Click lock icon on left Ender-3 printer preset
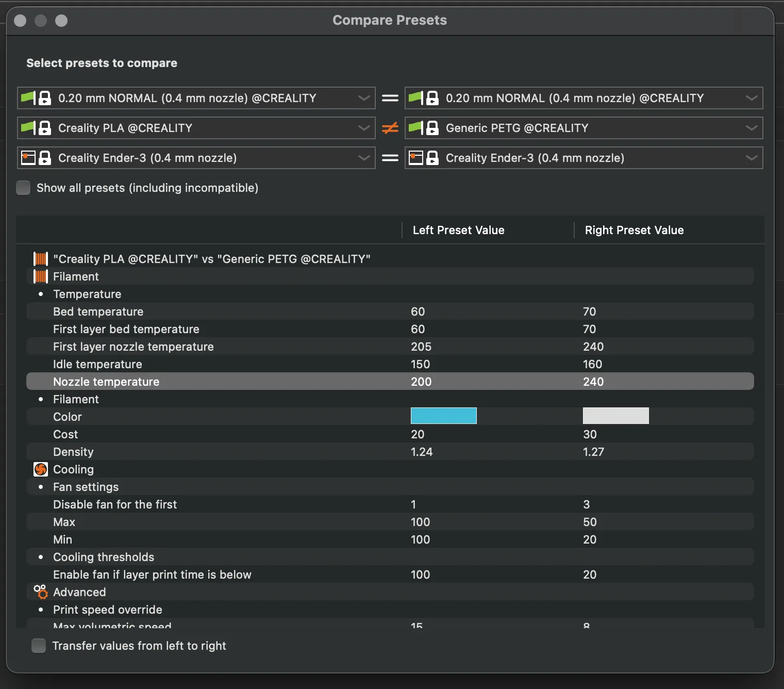 (x=45, y=158)
